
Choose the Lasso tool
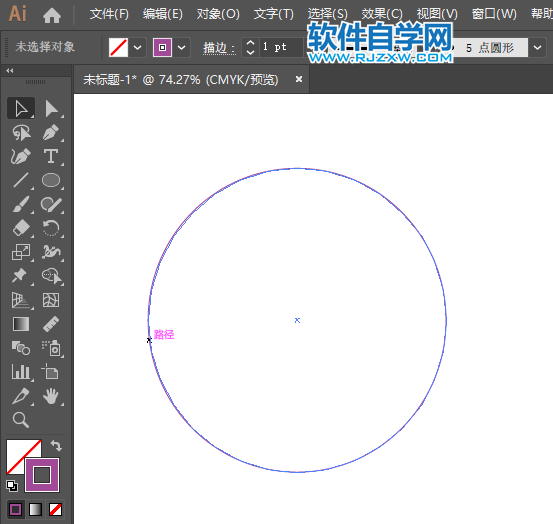coord(21,132)
